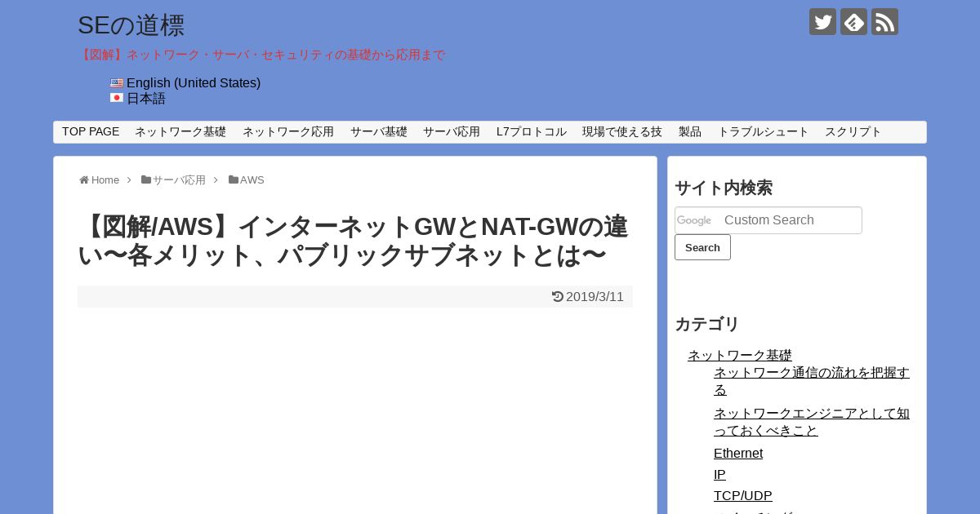Open TCP/UDP category link
Viewport: 980px width, 514px height.
pyautogui.click(x=743, y=496)
